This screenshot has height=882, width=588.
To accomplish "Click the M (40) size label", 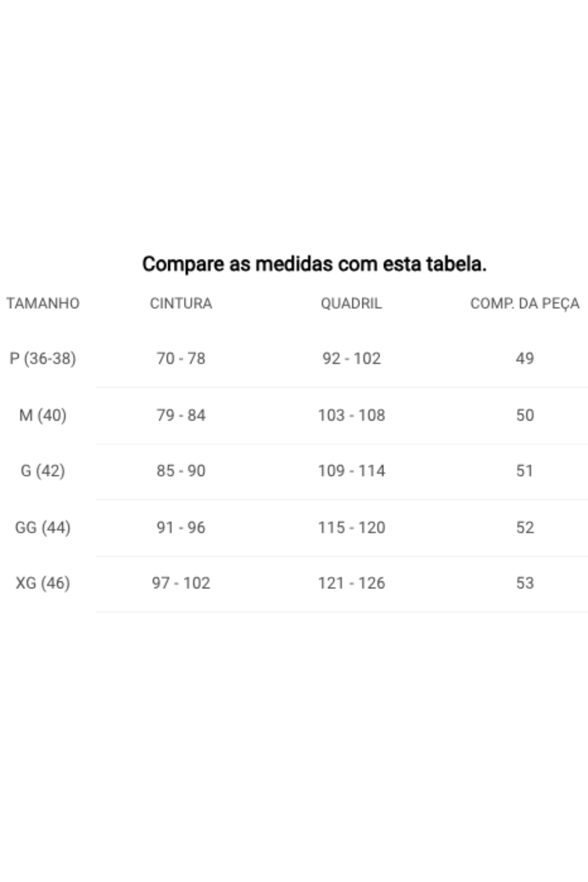I will coord(43,415).
